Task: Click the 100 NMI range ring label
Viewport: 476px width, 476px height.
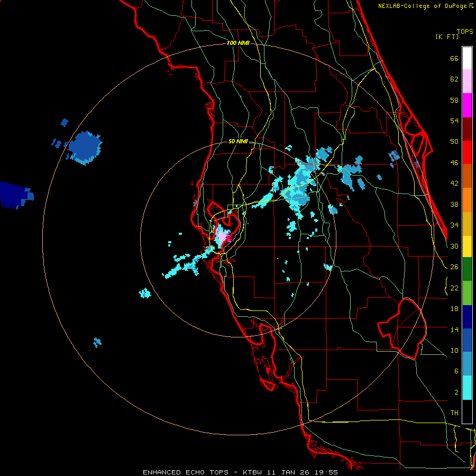Action: point(238,43)
